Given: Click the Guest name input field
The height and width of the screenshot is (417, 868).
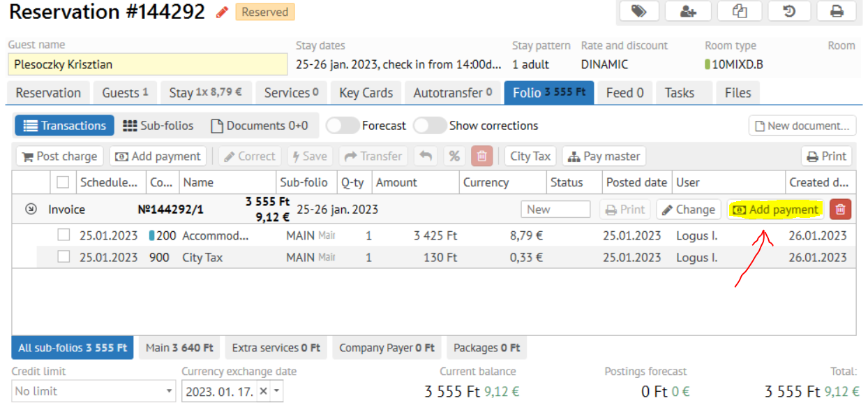Looking at the screenshot, I should pos(147,64).
